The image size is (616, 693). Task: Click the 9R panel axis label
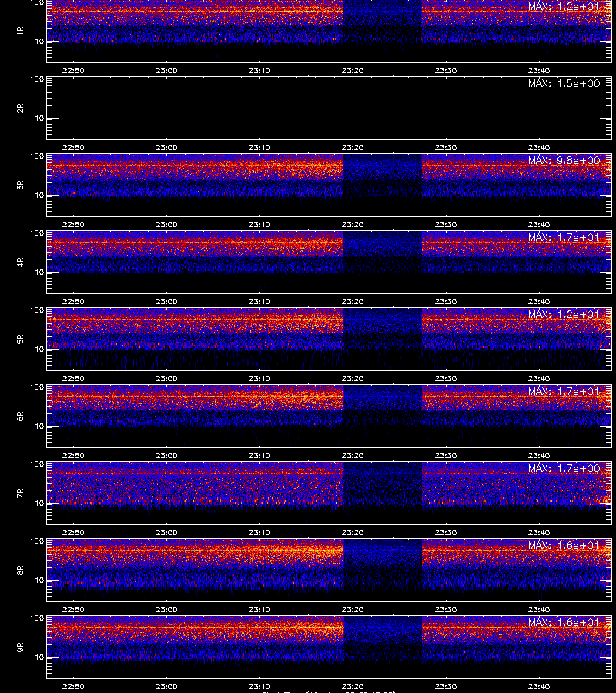20,648
